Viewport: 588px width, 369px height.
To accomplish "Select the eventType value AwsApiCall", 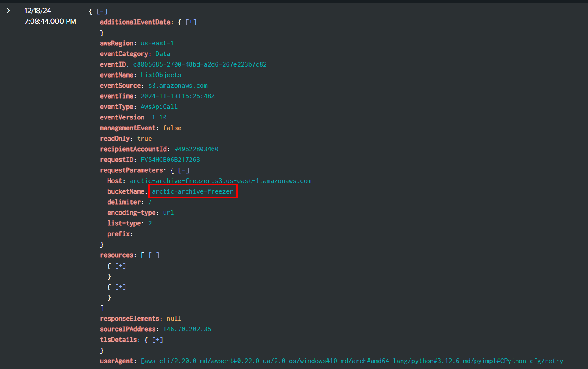I will (159, 107).
